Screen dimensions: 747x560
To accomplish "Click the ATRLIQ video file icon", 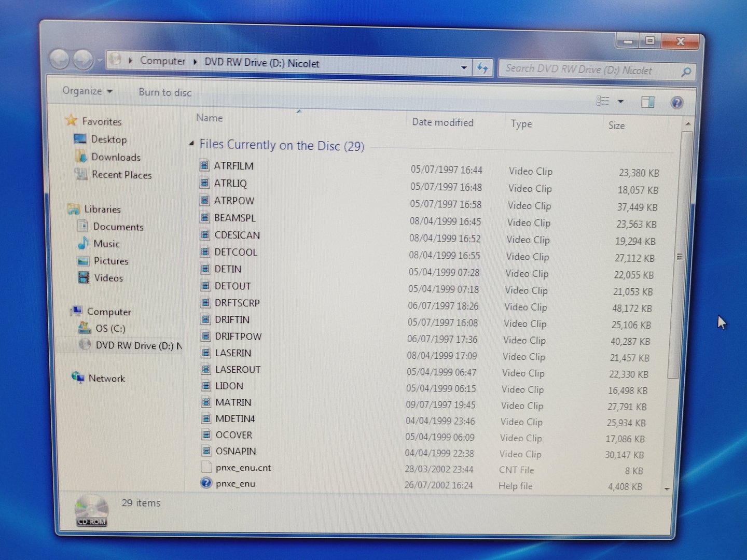I will [x=204, y=183].
